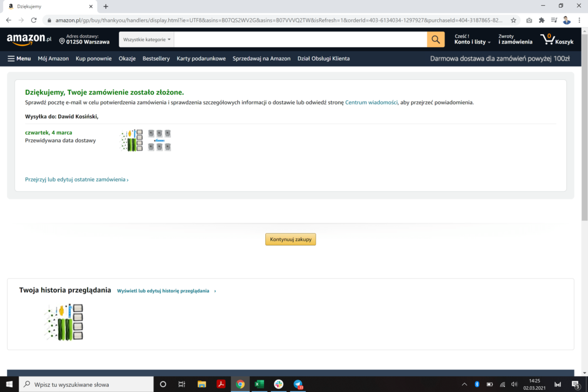Click Wyświetl lub edytuj historię przeglądania link

coord(166,291)
